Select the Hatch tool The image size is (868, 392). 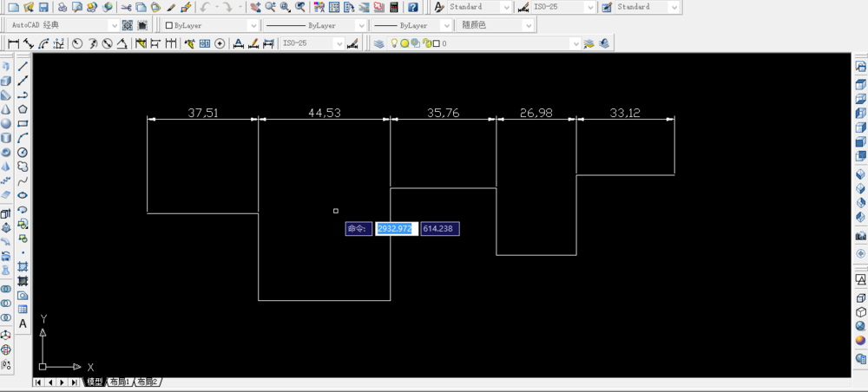[23, 266]
